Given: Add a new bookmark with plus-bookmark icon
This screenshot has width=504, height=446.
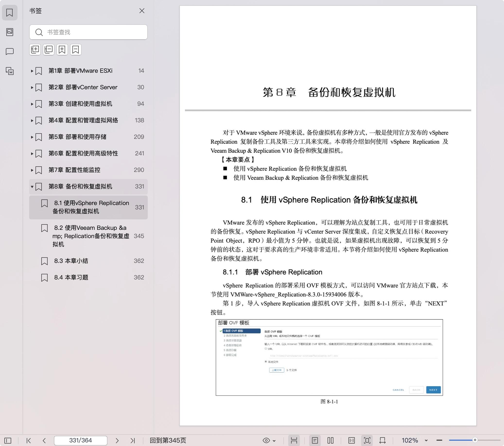Looking at the screenshot, I should 62,50.
